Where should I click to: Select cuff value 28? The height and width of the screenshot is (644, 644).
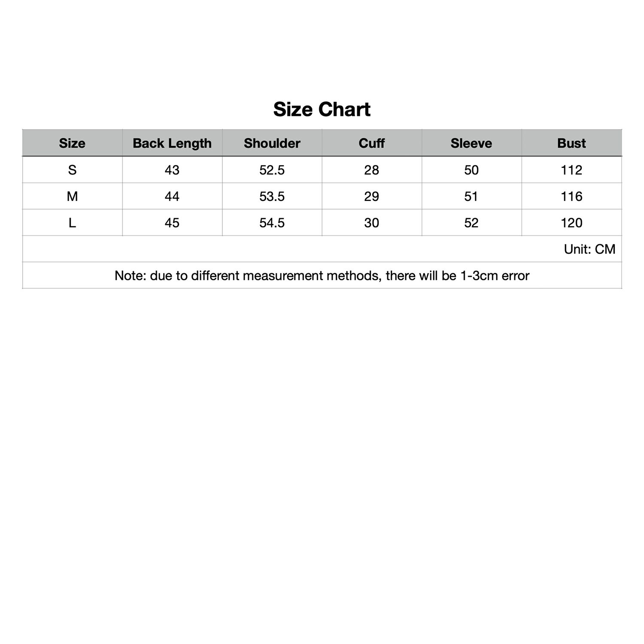(371, 170)
